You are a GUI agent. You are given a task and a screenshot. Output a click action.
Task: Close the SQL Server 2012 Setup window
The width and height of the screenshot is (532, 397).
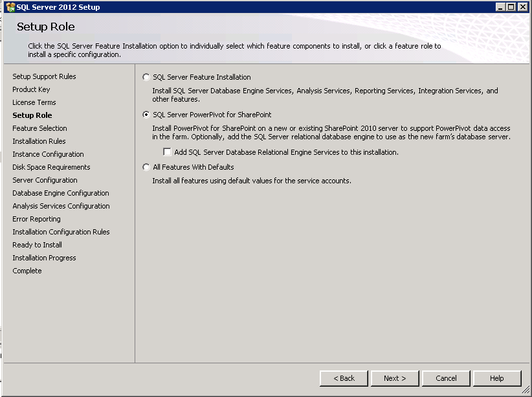(x=523, y=7)
